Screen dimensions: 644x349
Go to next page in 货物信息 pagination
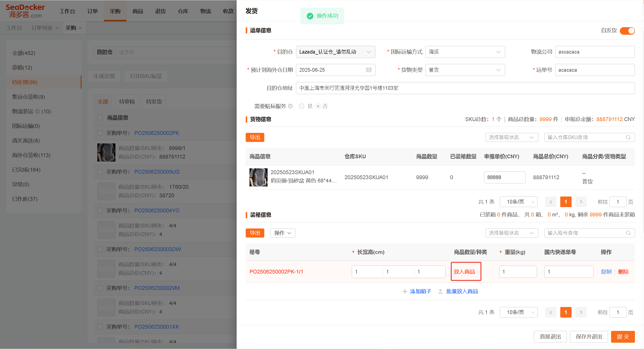point(581,202)
